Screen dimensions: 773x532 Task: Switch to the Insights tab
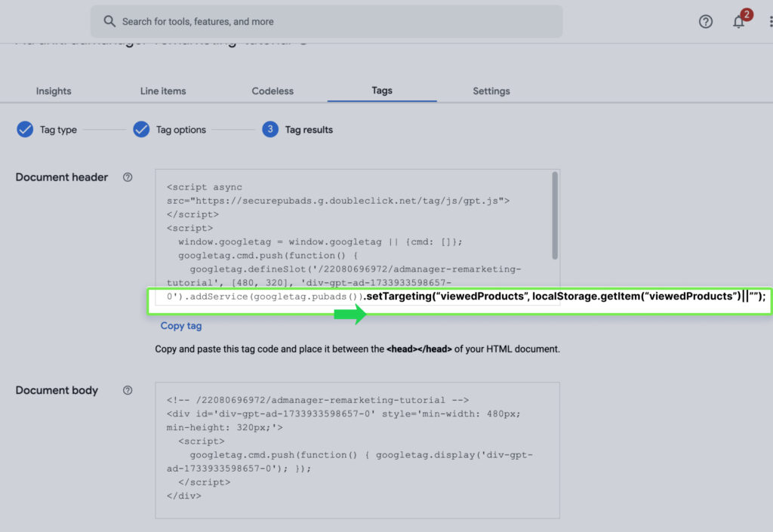tap(54, 91)
